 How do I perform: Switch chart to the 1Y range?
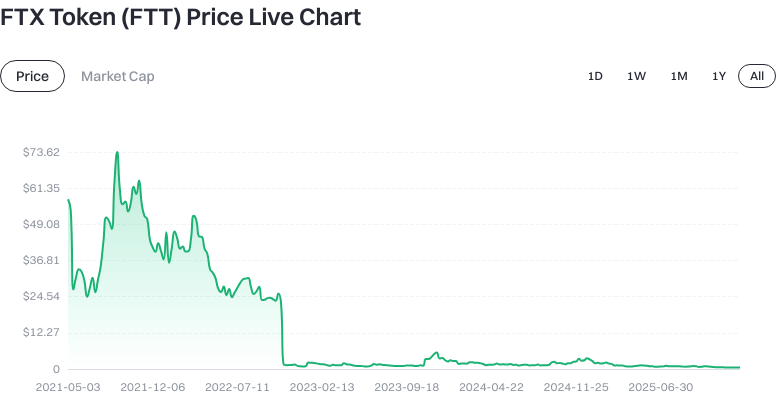[x=719, y=76]
